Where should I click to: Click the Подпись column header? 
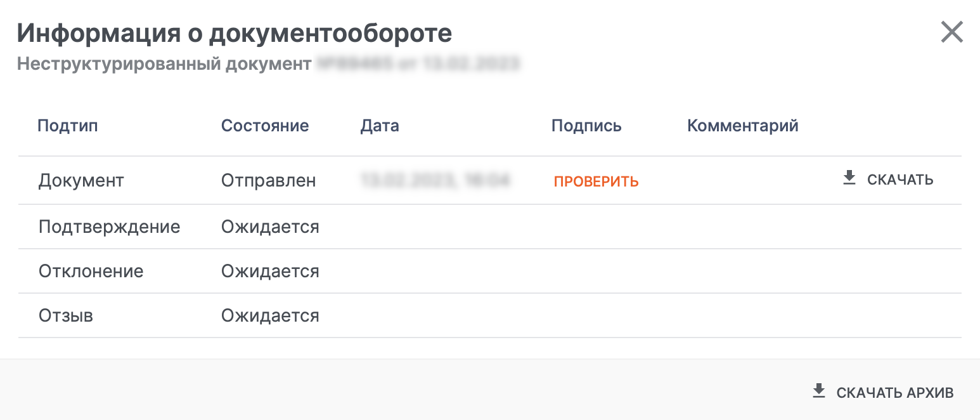pos(586,126)
